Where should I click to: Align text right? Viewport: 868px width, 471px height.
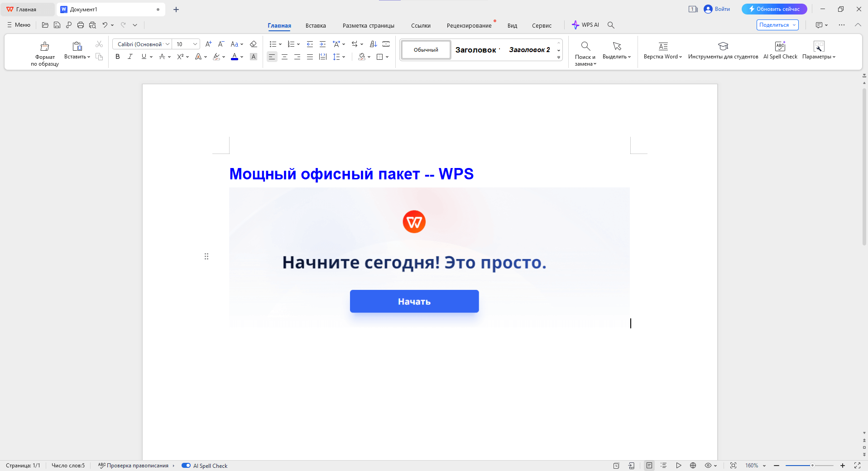click(x=297, y=57)
